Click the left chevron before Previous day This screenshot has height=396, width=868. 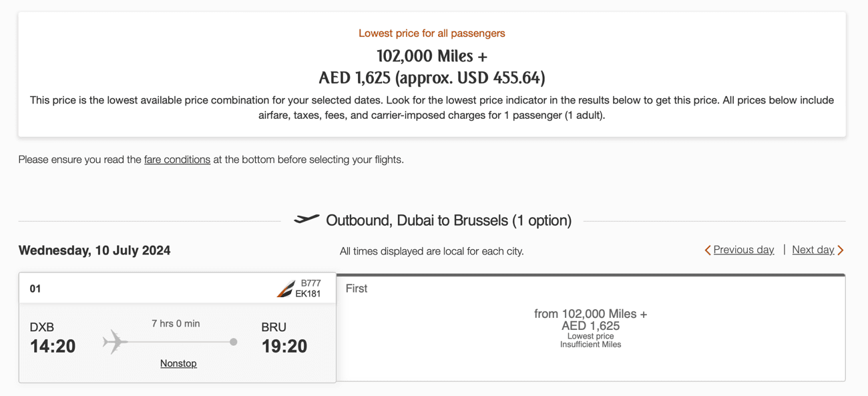tap(708, 250)
